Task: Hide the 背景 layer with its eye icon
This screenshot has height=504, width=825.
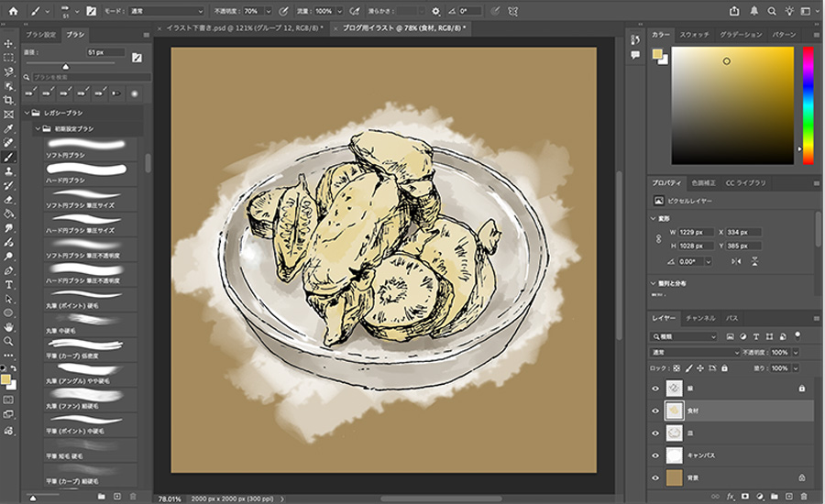Action: coord(655,477)
